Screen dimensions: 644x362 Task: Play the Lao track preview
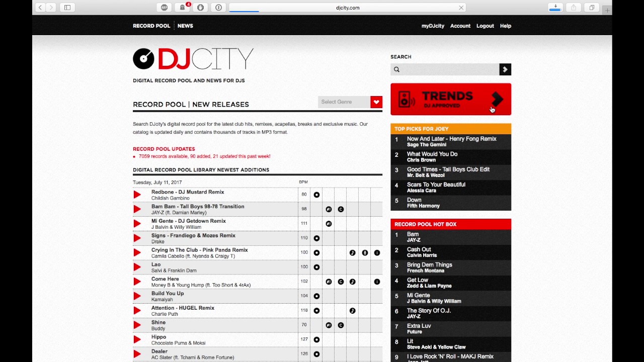click(x=137, y=267)
